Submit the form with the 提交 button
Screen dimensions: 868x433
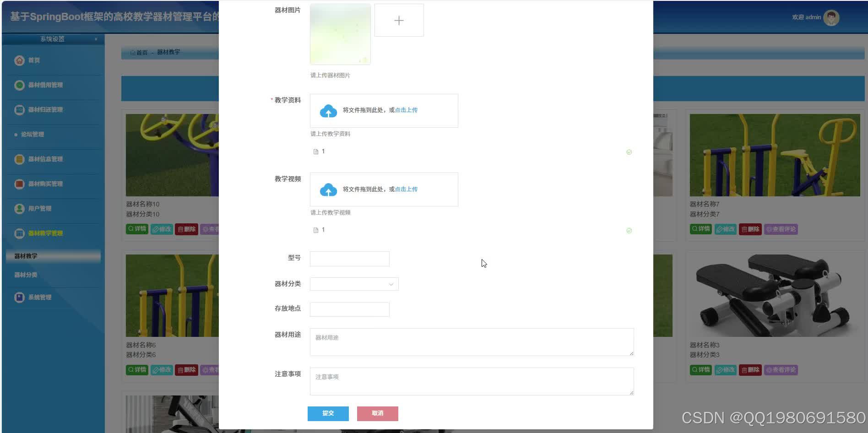click(328, 413)
